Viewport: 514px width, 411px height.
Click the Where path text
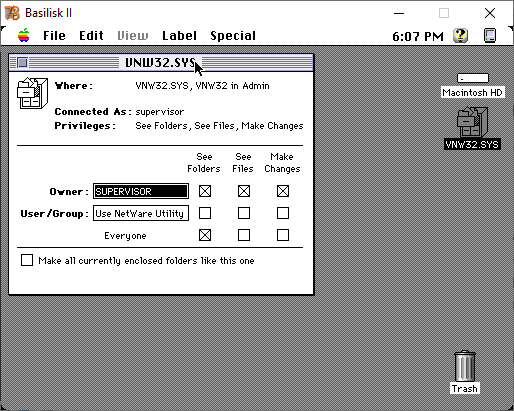[x=202, y=86]
